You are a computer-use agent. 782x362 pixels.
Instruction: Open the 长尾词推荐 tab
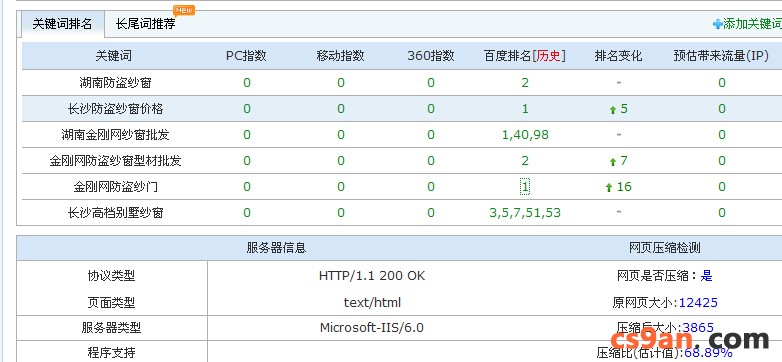(x=146, y=24)
